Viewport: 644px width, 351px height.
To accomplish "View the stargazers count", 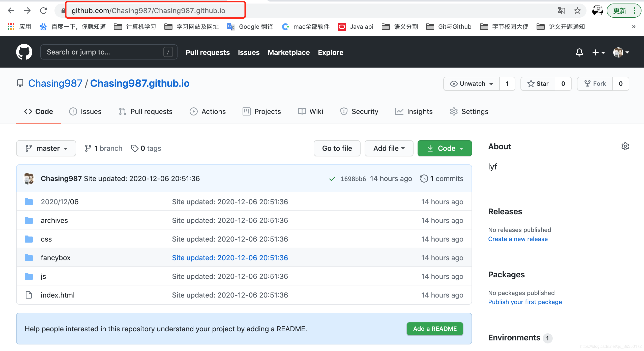I will click(563, 84).
